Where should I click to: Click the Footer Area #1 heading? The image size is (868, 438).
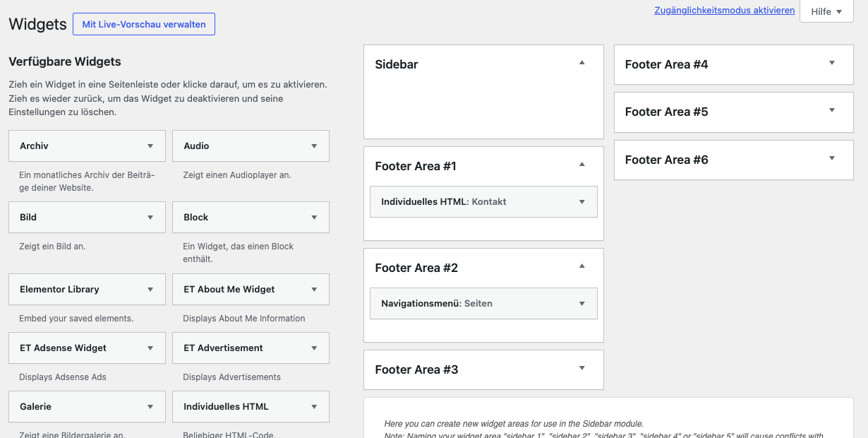pyautogui.click(x=416, y=166)
